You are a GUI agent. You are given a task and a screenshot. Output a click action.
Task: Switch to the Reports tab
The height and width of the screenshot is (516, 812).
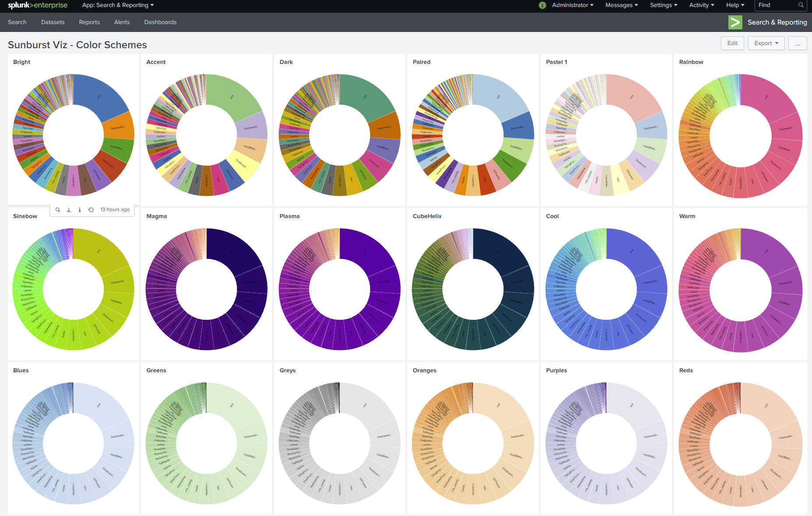pos(89,22)
